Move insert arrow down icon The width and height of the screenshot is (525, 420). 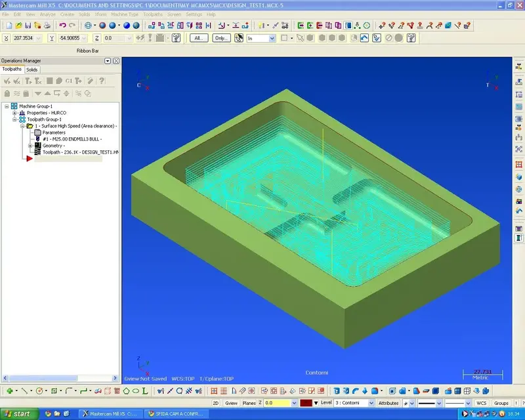pyautogui.click(x=38, y=93)
